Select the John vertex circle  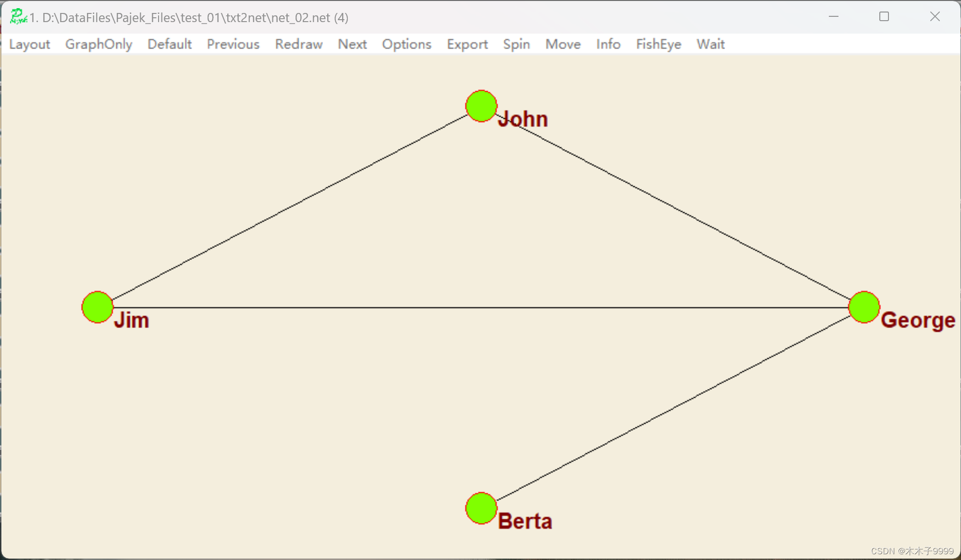481,106
